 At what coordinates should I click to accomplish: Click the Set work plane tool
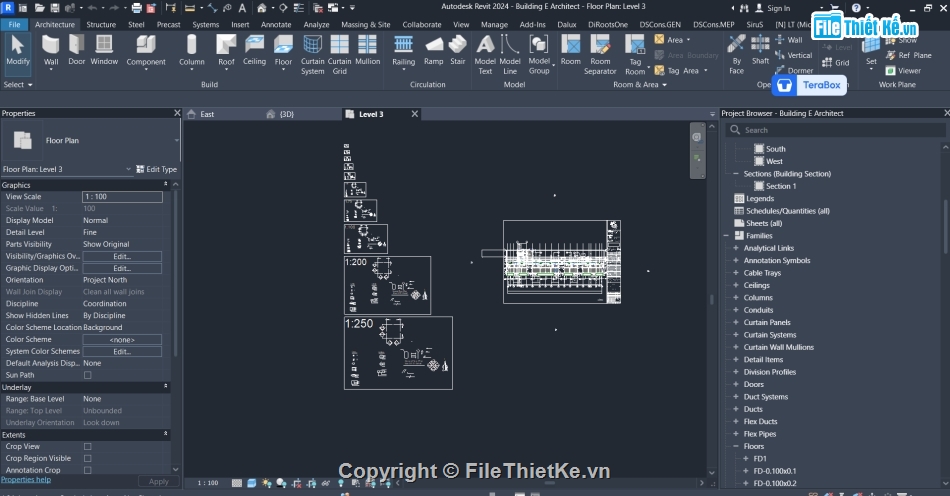click(x=871, y=51)
